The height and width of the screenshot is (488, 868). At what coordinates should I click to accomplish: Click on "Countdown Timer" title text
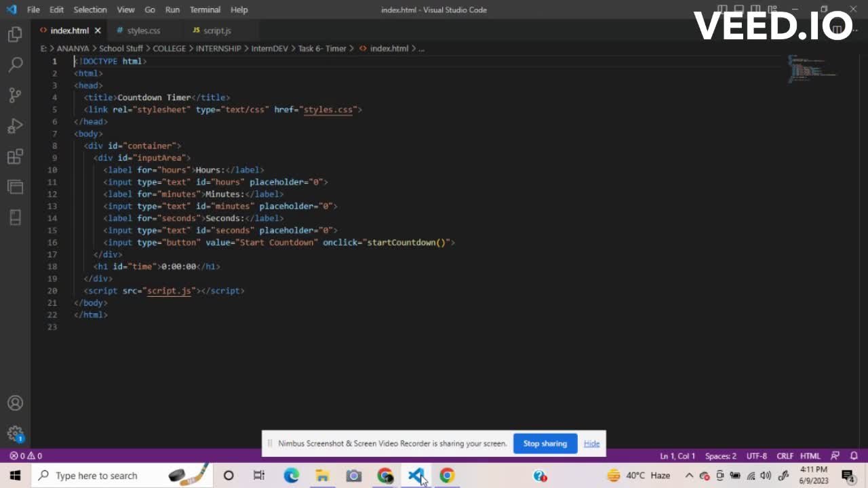coord(155,98)
